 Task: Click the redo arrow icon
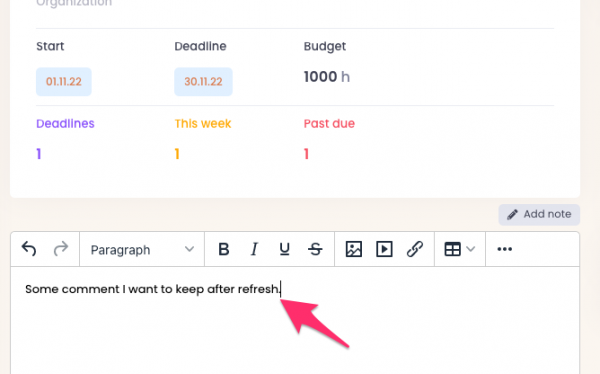(x=60, y=249)
